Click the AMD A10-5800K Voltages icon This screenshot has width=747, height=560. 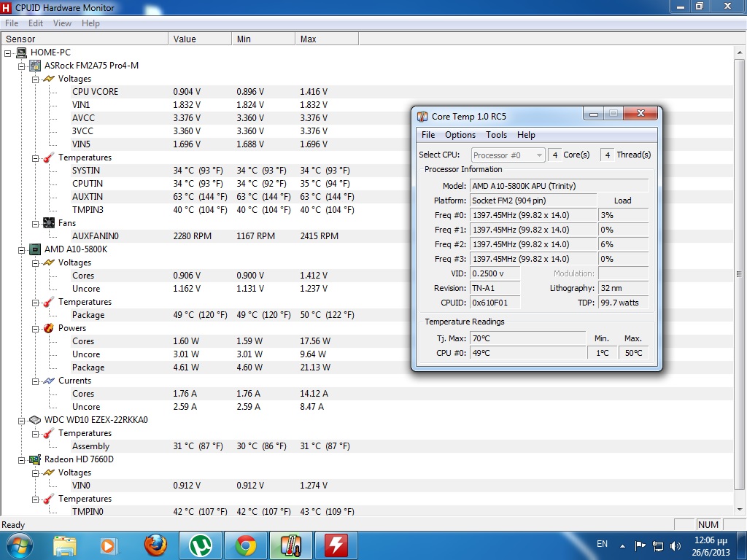coord(49,262)
